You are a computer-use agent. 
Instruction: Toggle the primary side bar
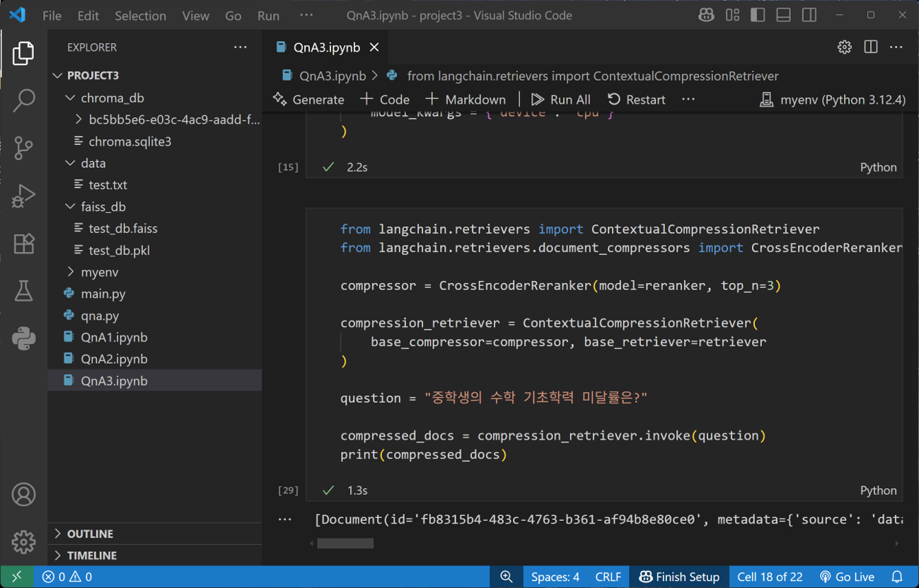pyautogui.click(x=758, y=15)
